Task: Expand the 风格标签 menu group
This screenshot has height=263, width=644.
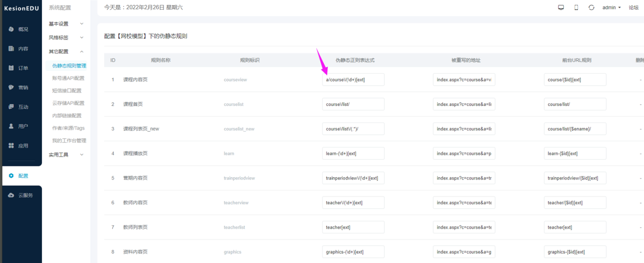Action: coord(66,38)
